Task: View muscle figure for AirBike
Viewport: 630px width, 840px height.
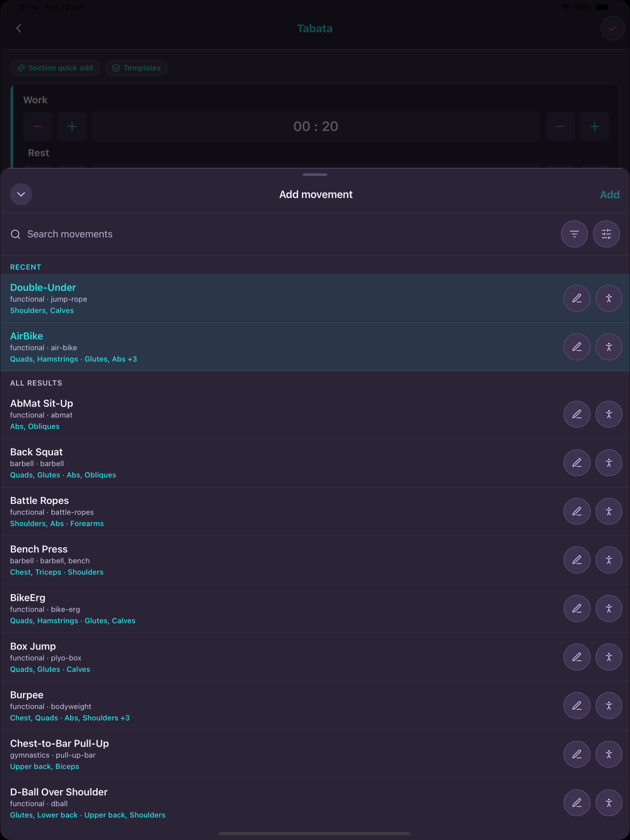Action: click(609, 347)
